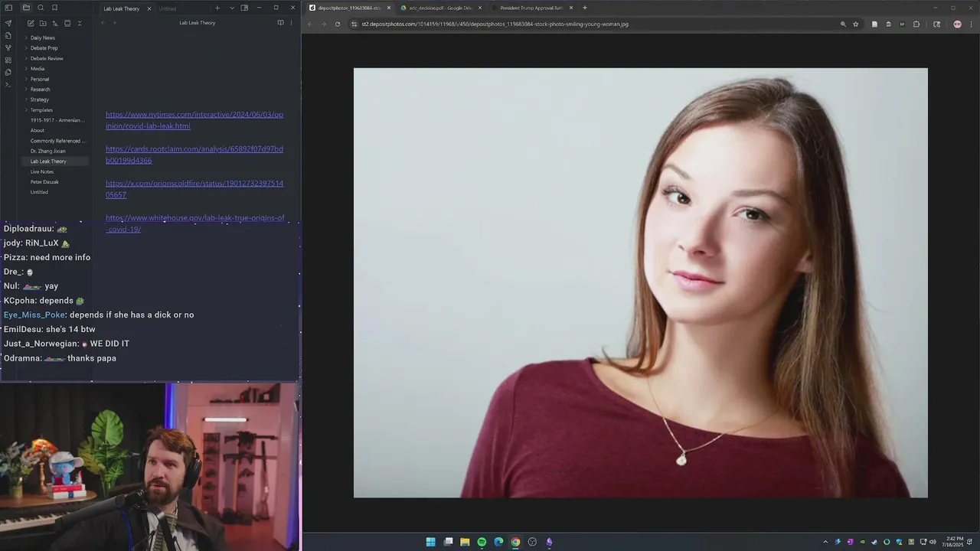Viewport: 980px width, 551px height.
Task: Open the nytimes covid lab leak link
Action: [194, 120]
